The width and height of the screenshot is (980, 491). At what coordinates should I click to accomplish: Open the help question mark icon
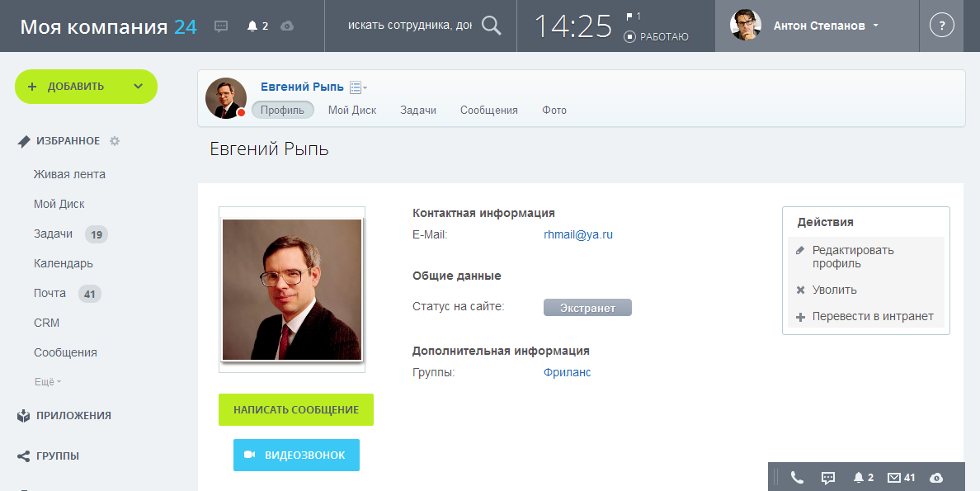(941, 26)
